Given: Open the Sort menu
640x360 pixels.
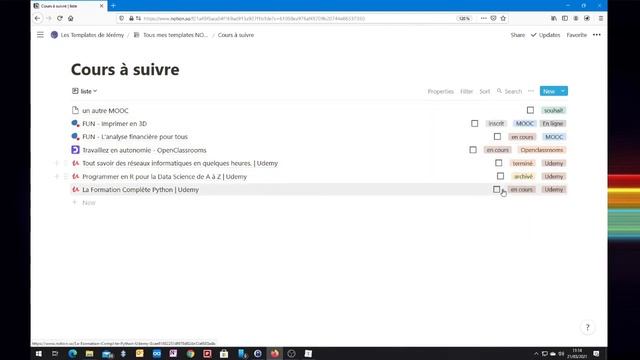Looking at the screenshot, I should click(484, 91).
